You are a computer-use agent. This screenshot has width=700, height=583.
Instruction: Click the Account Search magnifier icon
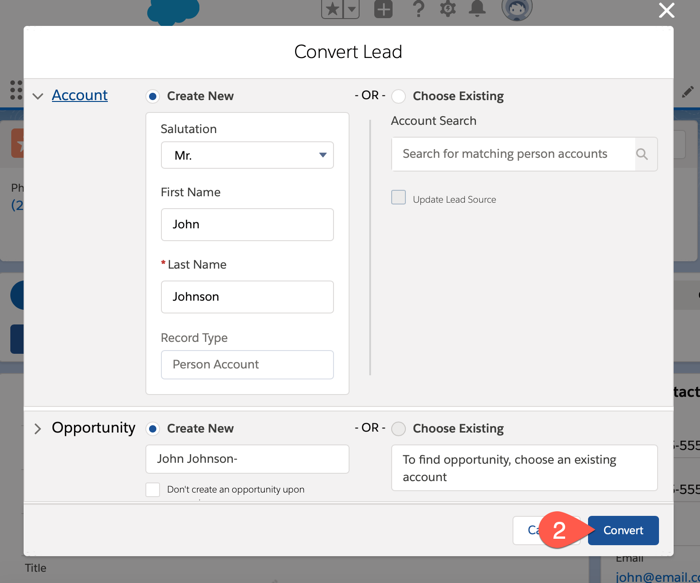642,154
